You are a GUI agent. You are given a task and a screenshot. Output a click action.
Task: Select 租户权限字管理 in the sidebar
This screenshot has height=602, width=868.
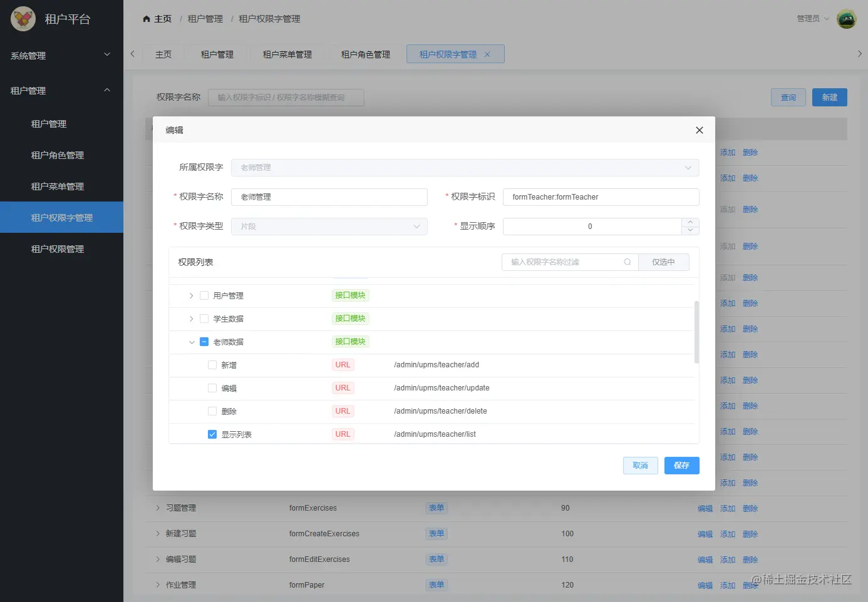(x=61, y=217)
